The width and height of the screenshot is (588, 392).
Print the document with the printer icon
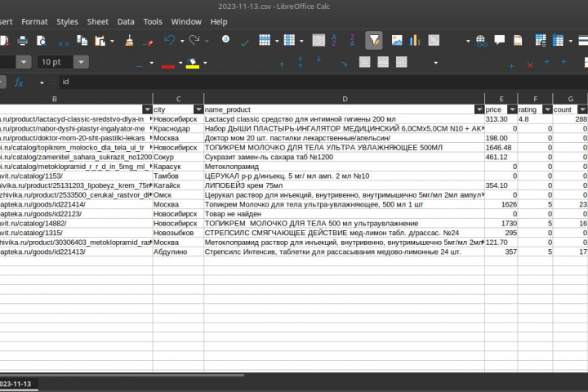tap(23, 41)
